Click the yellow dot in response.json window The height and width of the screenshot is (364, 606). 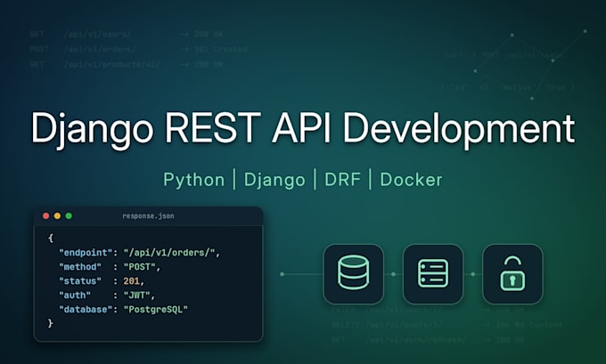click(57, 215)
